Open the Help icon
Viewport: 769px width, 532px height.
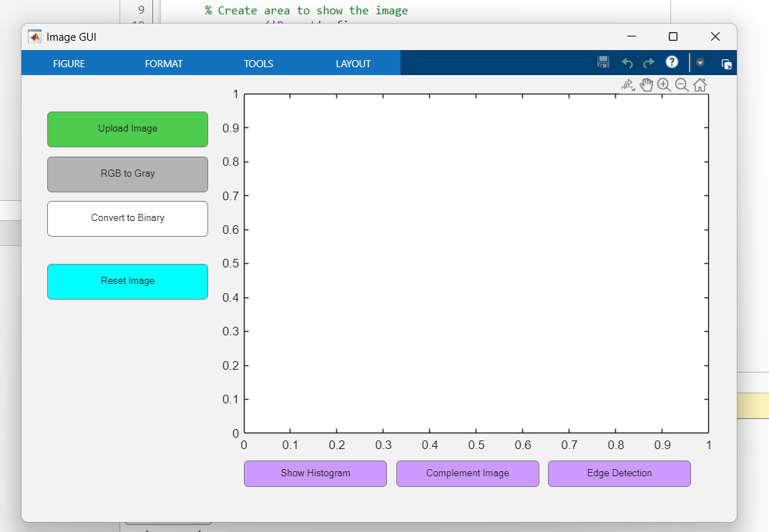(x=672, y=62)
